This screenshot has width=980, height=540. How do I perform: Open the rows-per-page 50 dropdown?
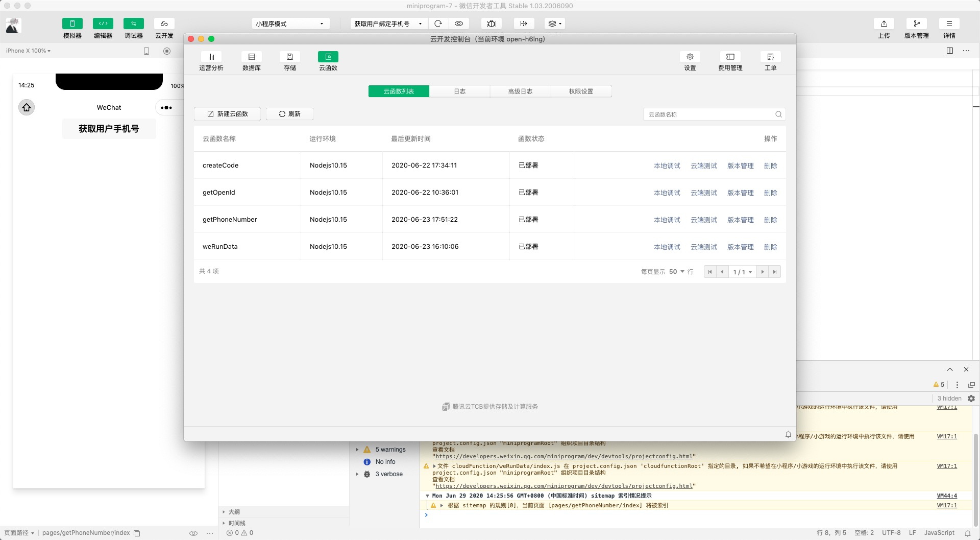[x=677, y=272]
